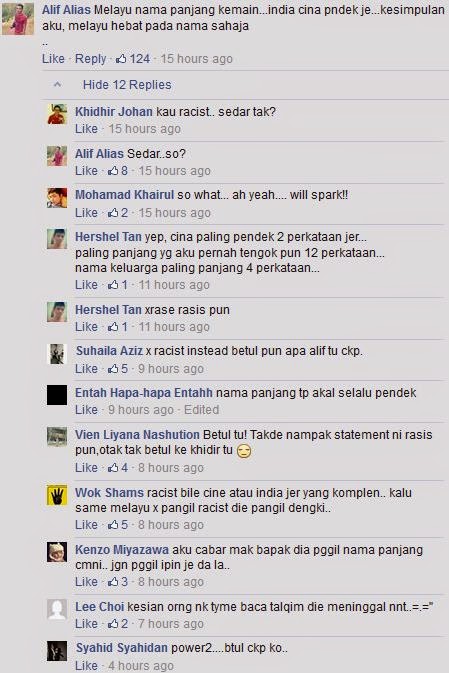This screenshot has height=673, width=449.
Task: Open Alif Alias's main profile picture
Action: 18,19
